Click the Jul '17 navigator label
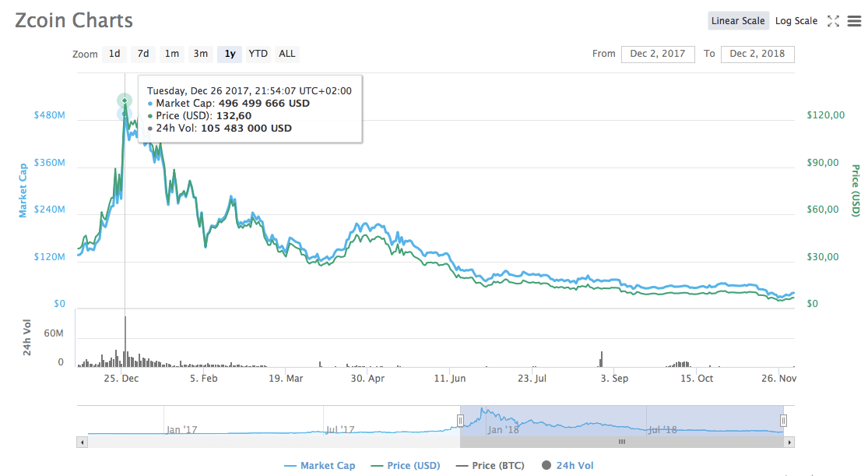Image resolution: width=868 pixels, height=476 pixels. (340, 430)
